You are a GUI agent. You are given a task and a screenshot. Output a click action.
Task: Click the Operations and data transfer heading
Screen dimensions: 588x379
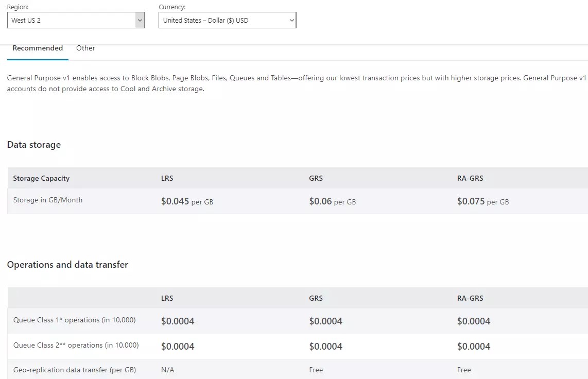(x=67, y=265)
